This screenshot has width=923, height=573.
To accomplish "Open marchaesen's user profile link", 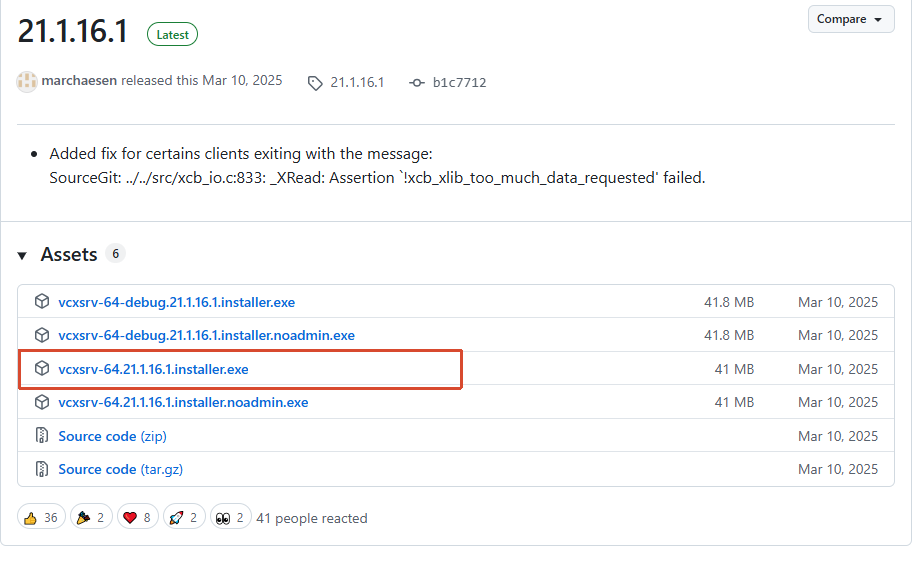I will [x=79, y=81].
